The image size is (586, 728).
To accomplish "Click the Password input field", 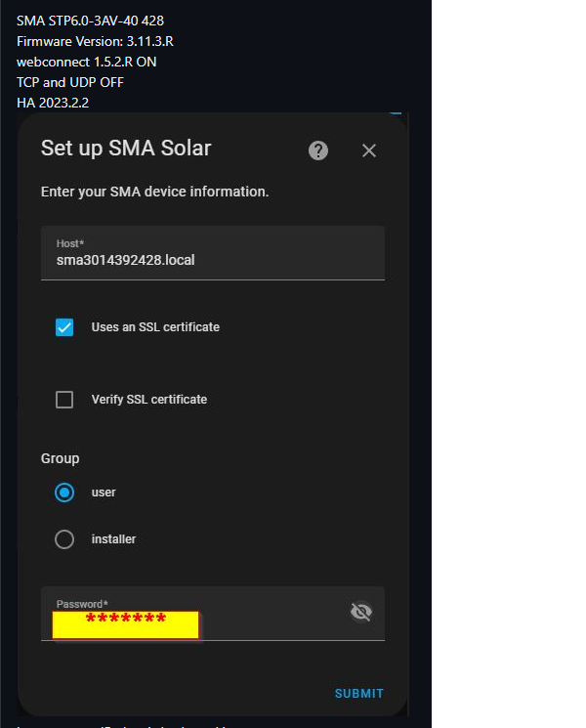I will click(213, 614).
